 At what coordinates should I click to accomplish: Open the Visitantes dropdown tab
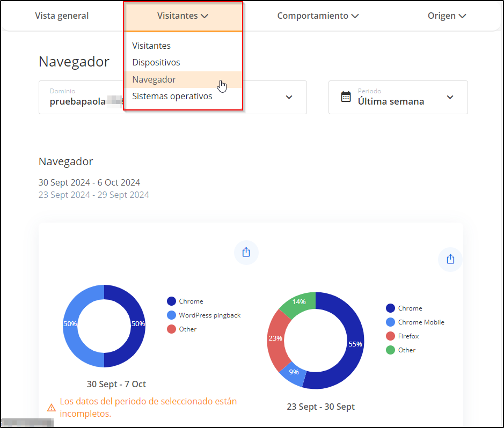tap(182, 16)
